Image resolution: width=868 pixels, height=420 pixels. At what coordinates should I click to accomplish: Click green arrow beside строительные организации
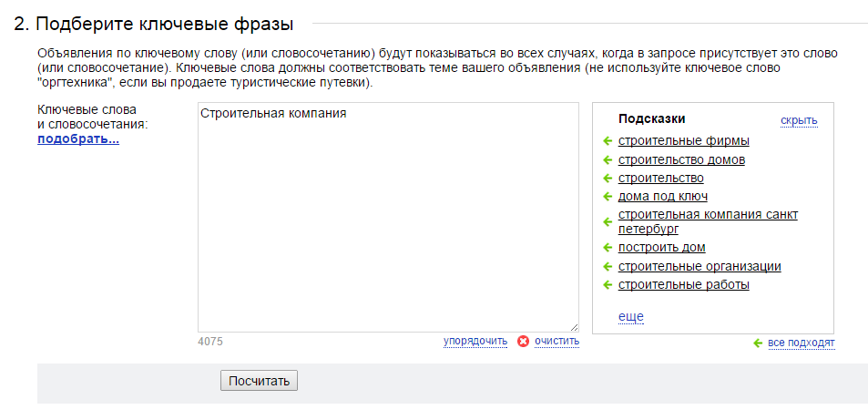(x=608, y=267)
